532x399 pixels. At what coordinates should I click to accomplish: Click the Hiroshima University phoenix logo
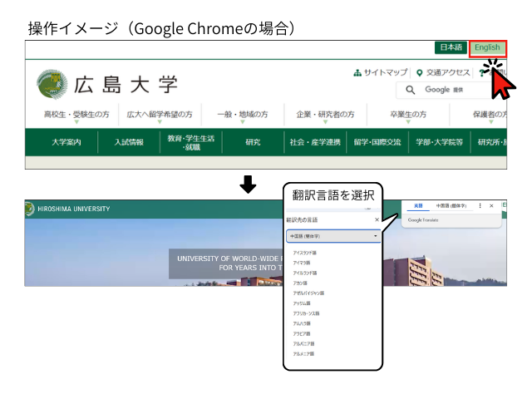coord(52,84)
